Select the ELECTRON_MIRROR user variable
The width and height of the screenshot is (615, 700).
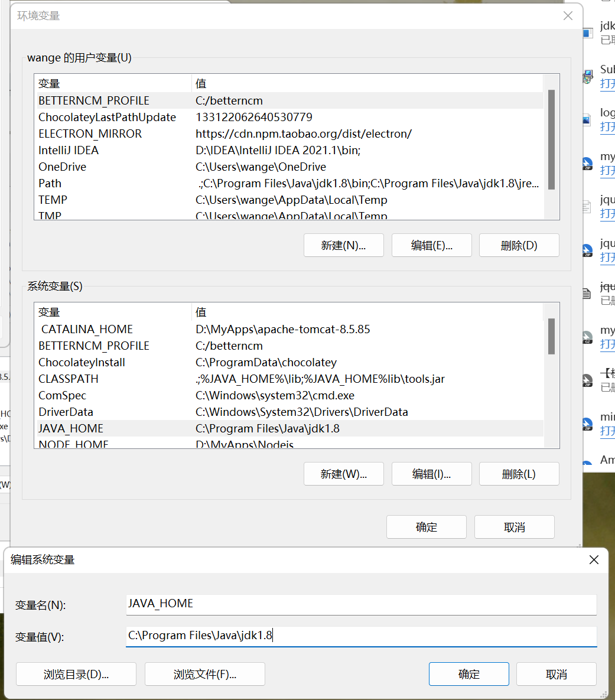point(90,134)
